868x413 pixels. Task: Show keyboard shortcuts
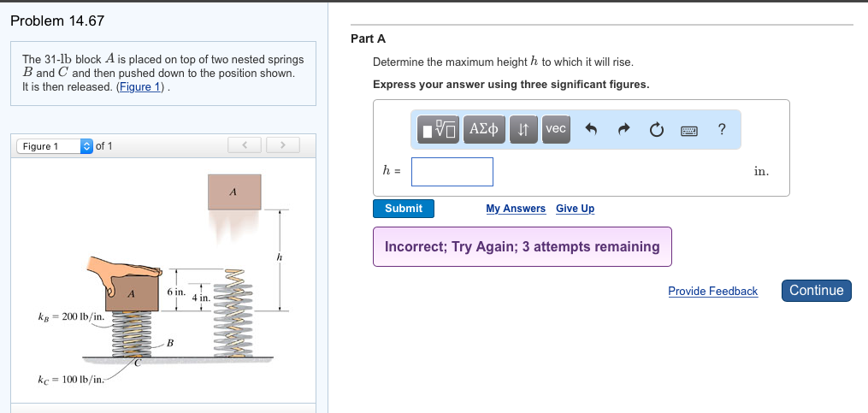coord(688,130)
